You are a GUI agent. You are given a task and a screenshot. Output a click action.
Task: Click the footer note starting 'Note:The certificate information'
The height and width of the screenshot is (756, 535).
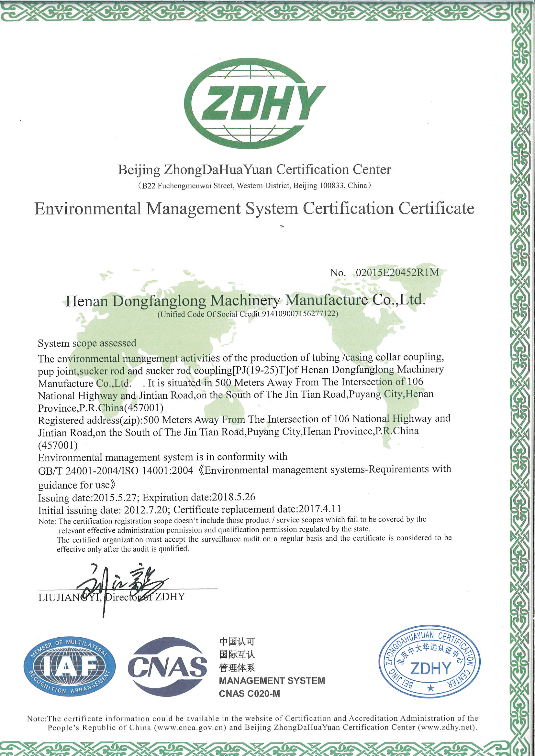coord(252,723)
